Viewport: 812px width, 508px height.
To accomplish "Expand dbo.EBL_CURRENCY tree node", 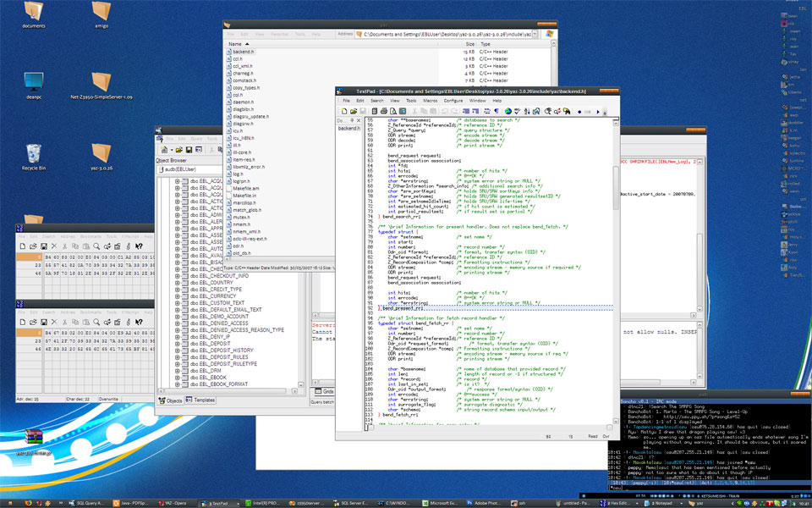I will coord(177,296).
